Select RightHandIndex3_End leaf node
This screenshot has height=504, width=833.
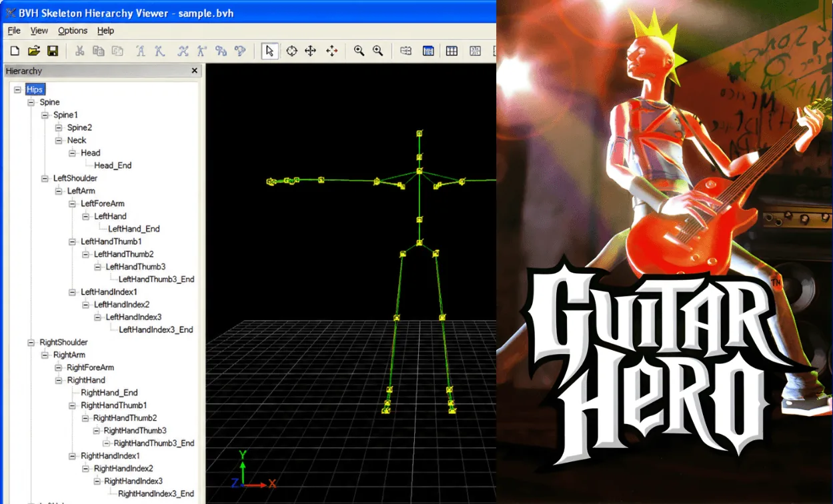coord(156,494)
